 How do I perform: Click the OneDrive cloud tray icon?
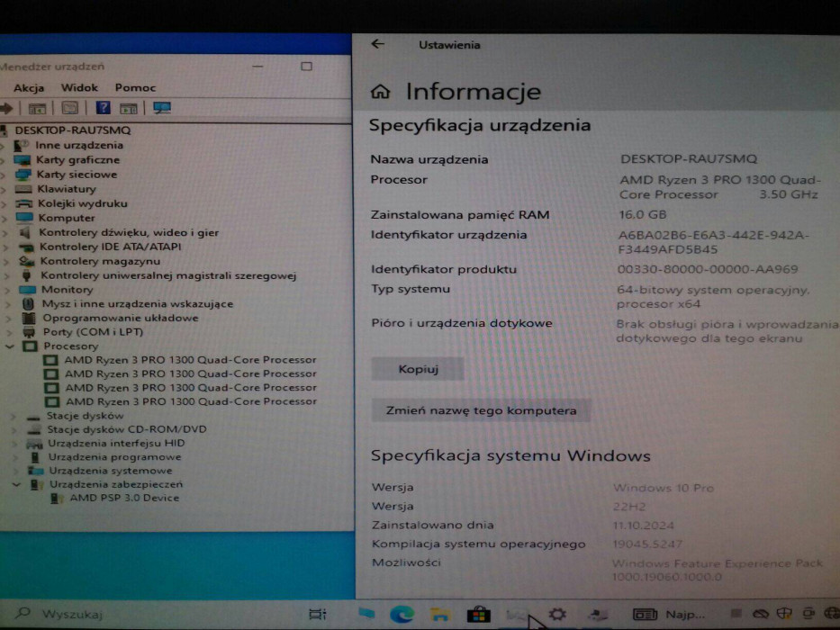pyautogui.click(x=760, y=614)
